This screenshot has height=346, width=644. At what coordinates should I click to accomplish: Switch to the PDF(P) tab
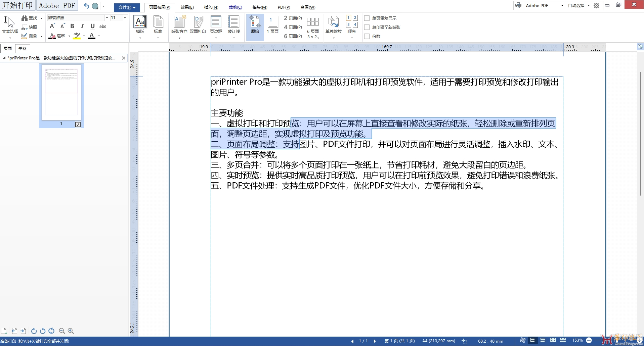click(x=284, y=7)
